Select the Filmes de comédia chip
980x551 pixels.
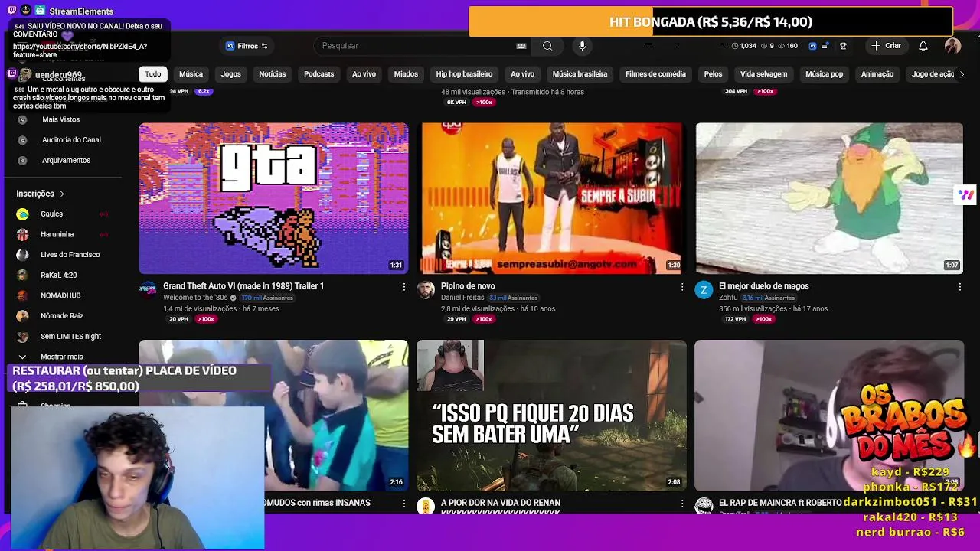pos(655,74)
